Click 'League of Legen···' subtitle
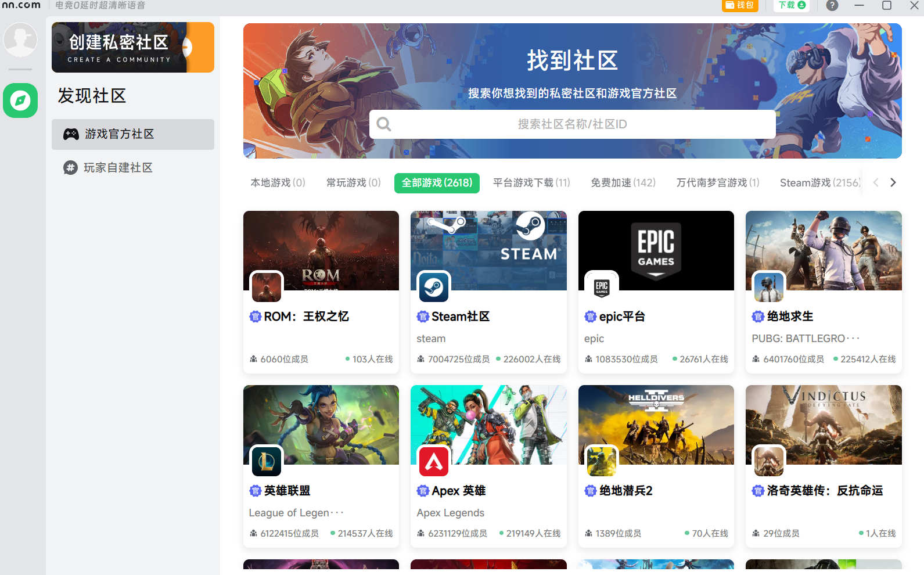 tap(296, 513)
